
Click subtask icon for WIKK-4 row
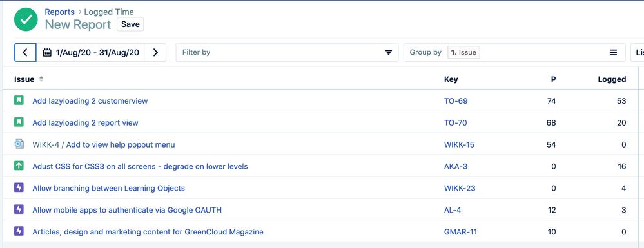click(x=19, y=144)
